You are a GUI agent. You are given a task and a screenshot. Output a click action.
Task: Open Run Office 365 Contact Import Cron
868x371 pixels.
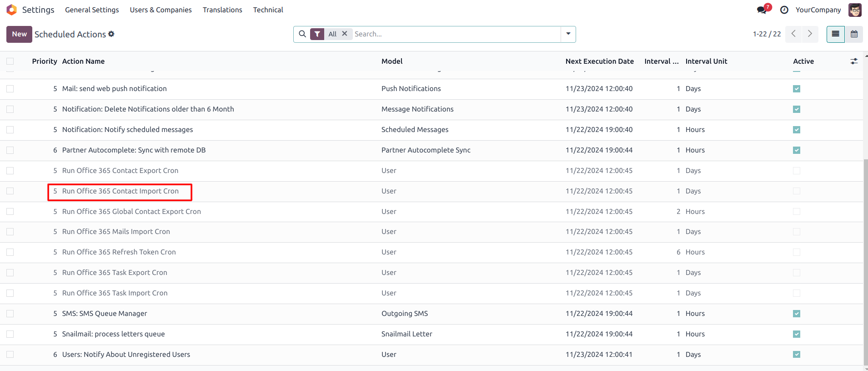pyautogui.click(x=120, y=191)
